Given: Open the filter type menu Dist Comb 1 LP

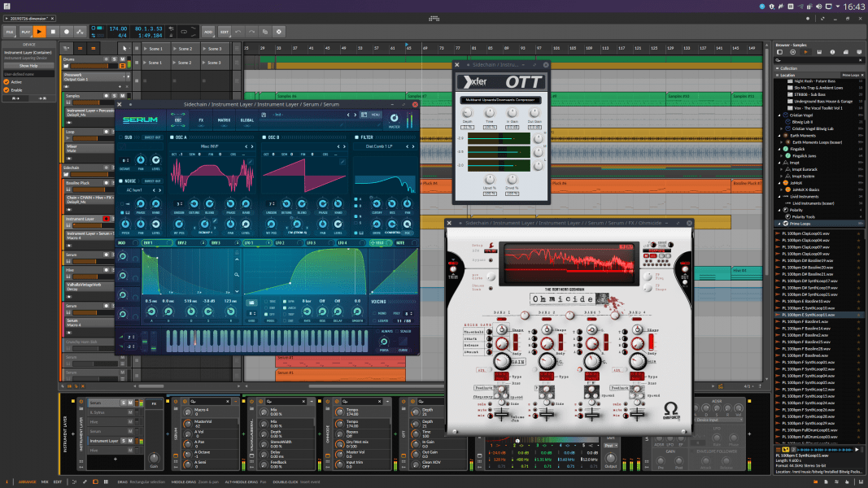Looking at the screenshot, I should click(379, 146).
